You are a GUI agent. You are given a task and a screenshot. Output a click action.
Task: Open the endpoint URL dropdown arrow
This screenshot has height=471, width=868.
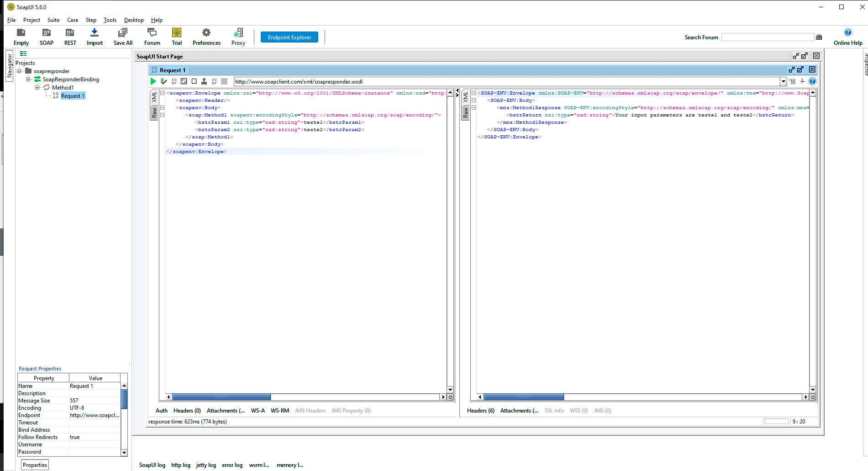pyautogui.click(x=784, y=81)
